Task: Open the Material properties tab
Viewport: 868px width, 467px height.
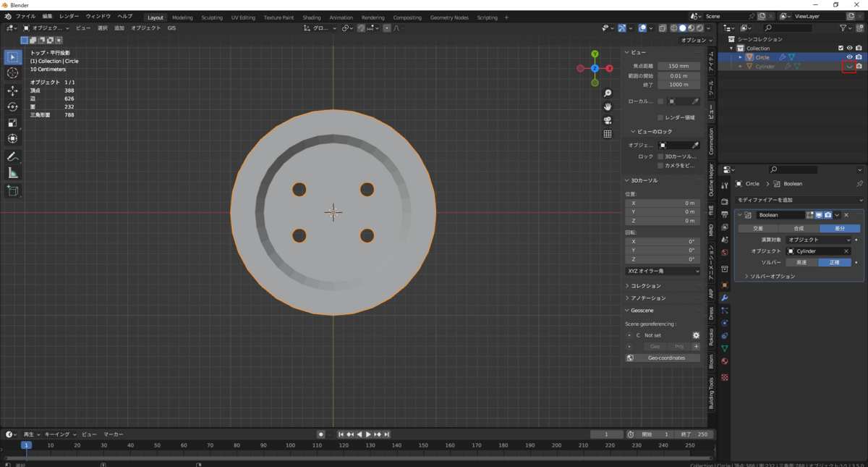Action: pyautogui.click(x=725, y=361)
